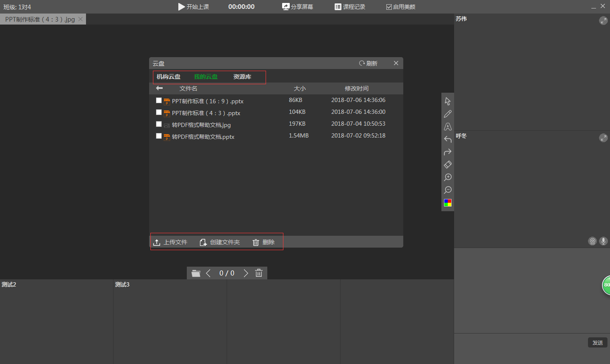Select the pencil drawing tool
The image size is (610, 364).
click(x=448, y=114)
